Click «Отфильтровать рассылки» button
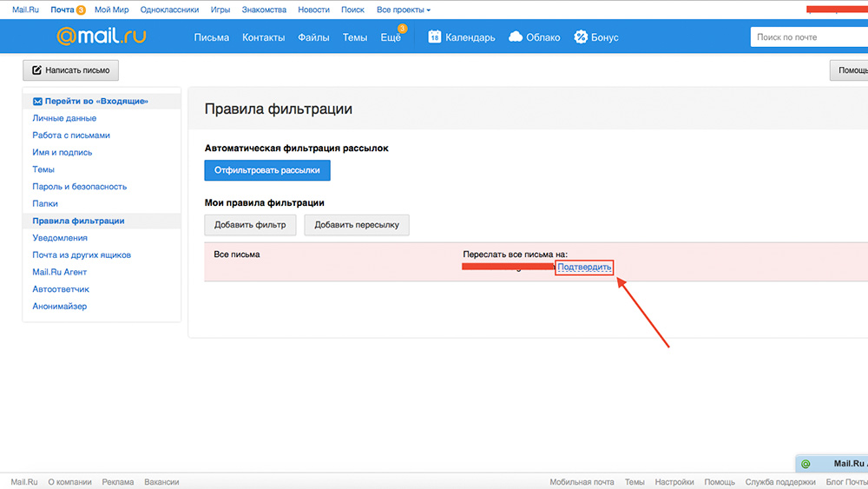Screen dimensions: 868x489 pos(267,170)
